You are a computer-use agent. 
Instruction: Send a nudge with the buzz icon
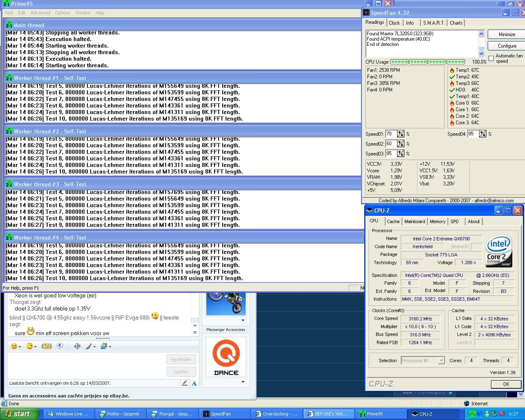point(47,346)
